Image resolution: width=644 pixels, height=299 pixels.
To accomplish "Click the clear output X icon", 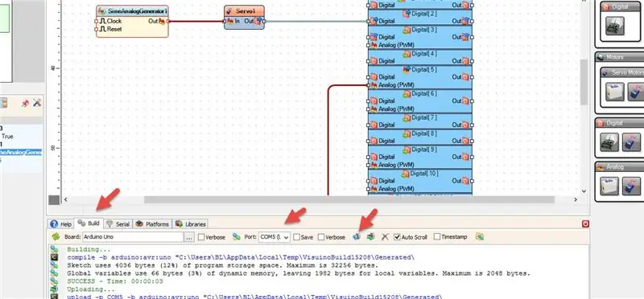I will tap(385, 236).
